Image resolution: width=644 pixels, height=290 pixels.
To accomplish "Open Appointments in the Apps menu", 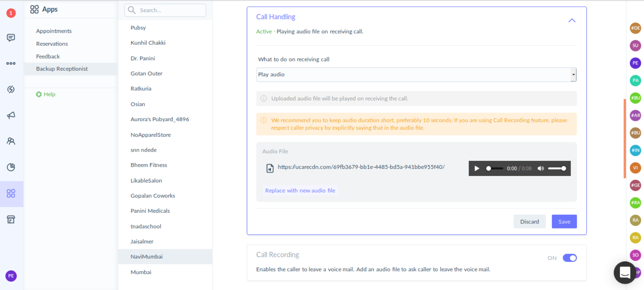I will pyautogui.click(x=54, y=31).
